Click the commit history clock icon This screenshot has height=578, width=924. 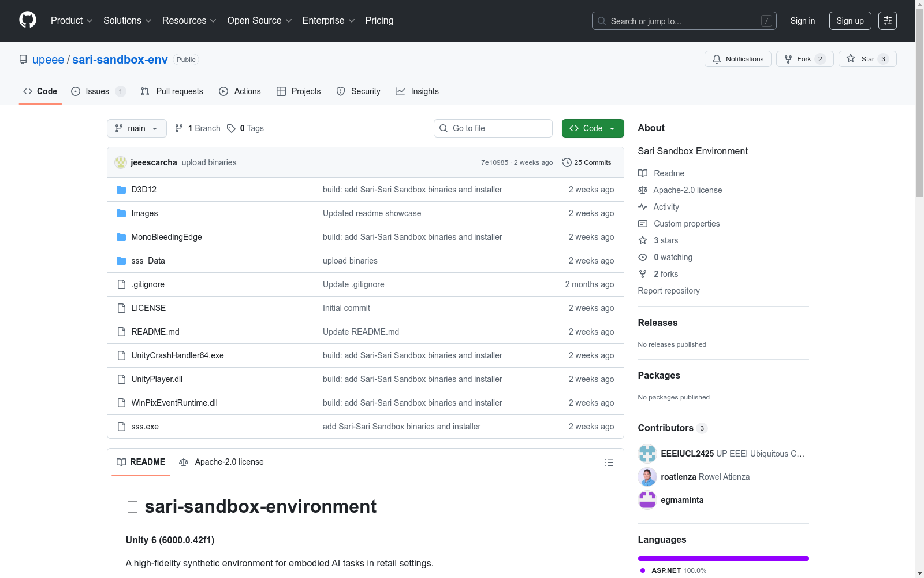[567, 162]
